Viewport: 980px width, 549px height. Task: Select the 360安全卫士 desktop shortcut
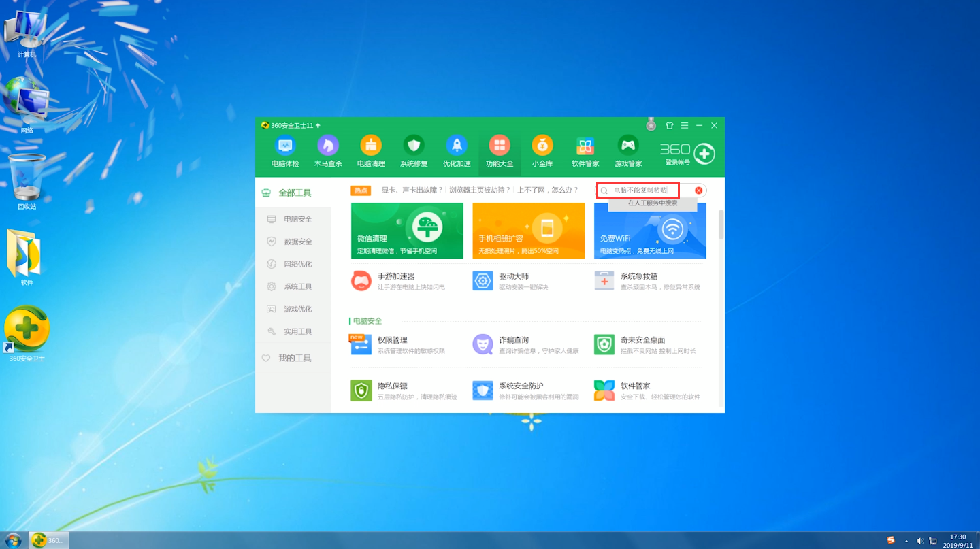click(27, 334)
